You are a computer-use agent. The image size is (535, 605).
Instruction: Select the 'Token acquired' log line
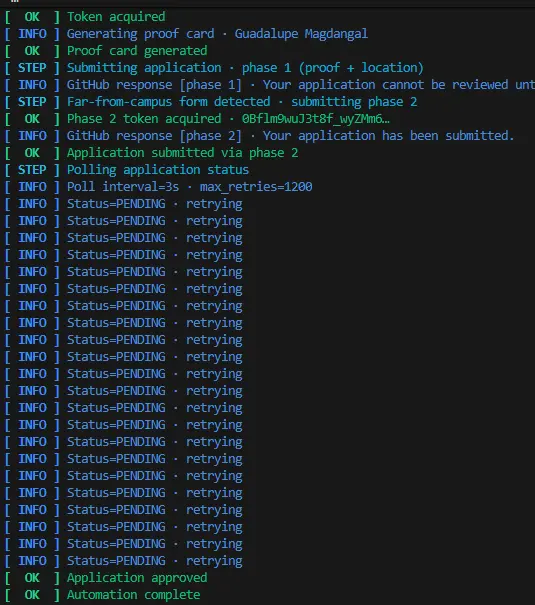[85, 17]
